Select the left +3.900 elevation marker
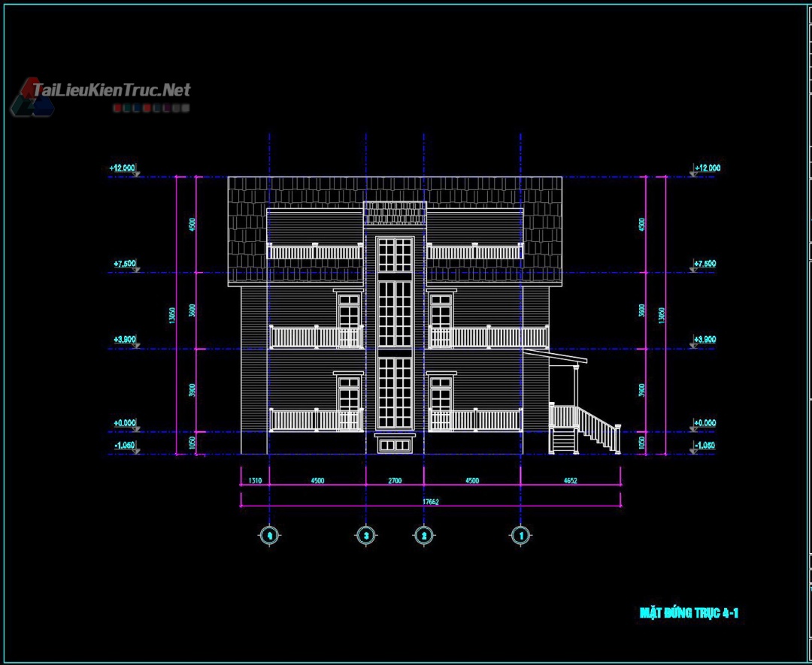Image resolution: width=812 pixels, height=665 pixels. (x=125, y=340)
